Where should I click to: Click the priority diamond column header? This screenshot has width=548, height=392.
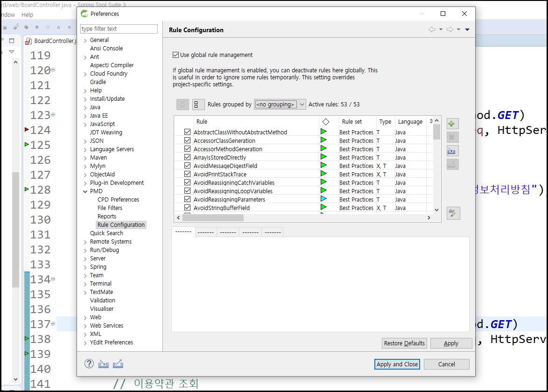(326, 122)
